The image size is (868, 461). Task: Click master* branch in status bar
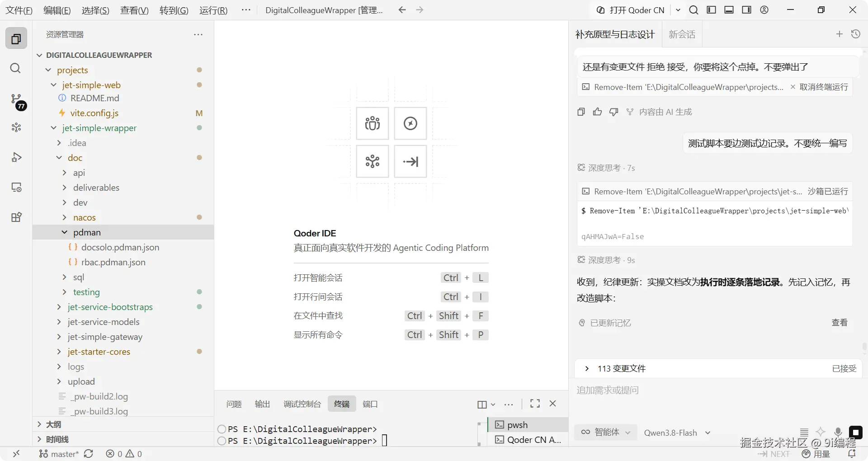click(59, 454)
